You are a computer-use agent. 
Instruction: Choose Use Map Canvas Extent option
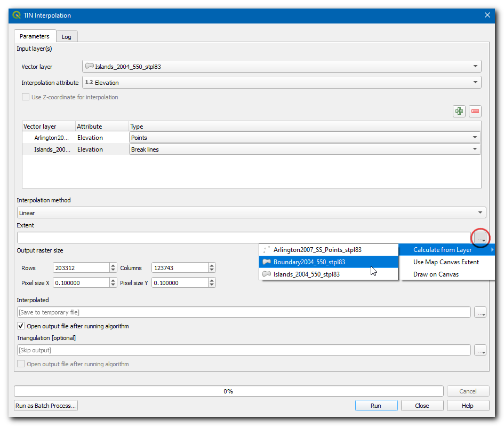(446, 262)
